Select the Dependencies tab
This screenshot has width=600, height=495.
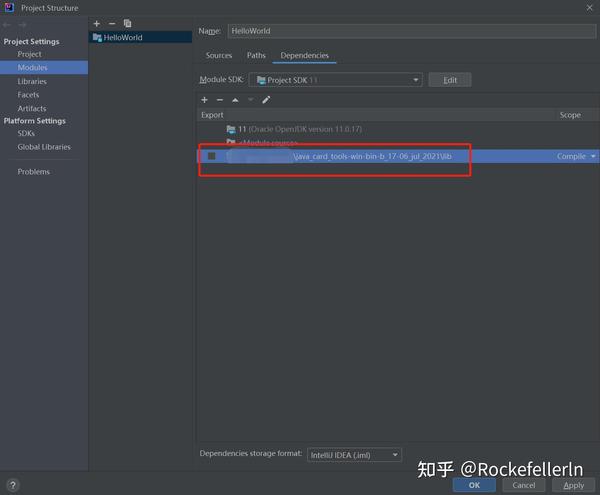click(305, 55)
